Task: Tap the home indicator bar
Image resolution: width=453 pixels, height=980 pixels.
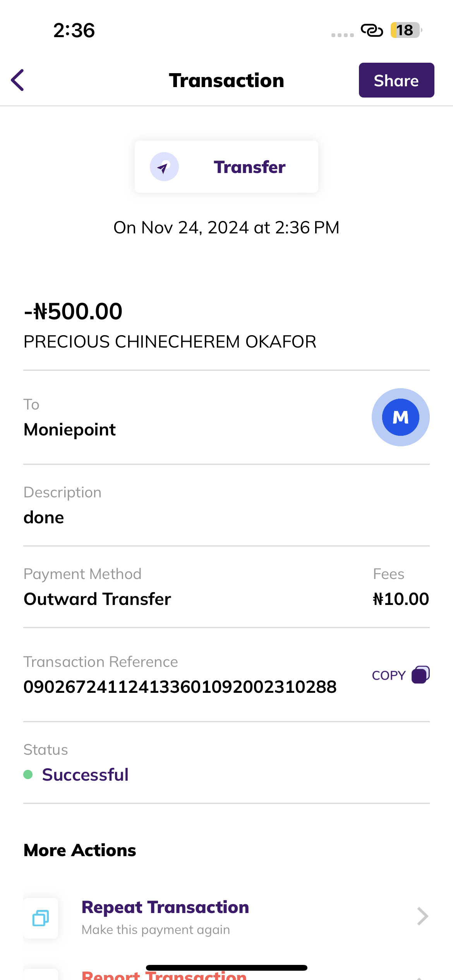Action: (226, 968)
